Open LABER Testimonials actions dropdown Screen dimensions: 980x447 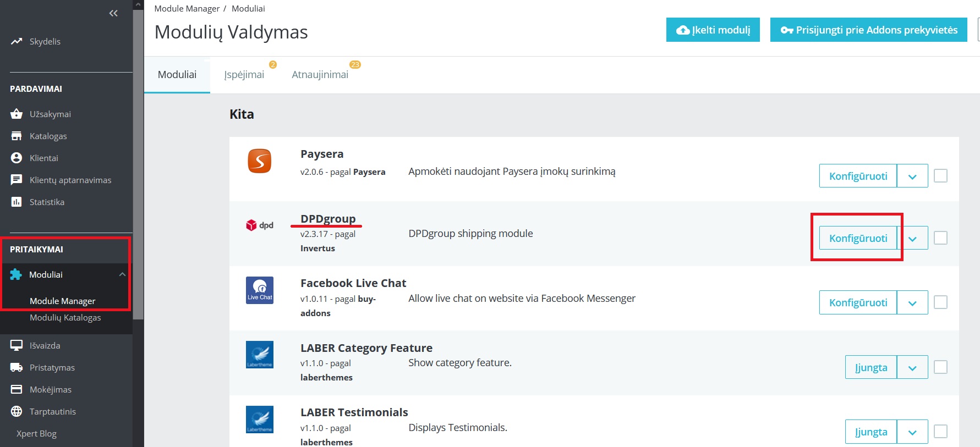tap(912, 432)
